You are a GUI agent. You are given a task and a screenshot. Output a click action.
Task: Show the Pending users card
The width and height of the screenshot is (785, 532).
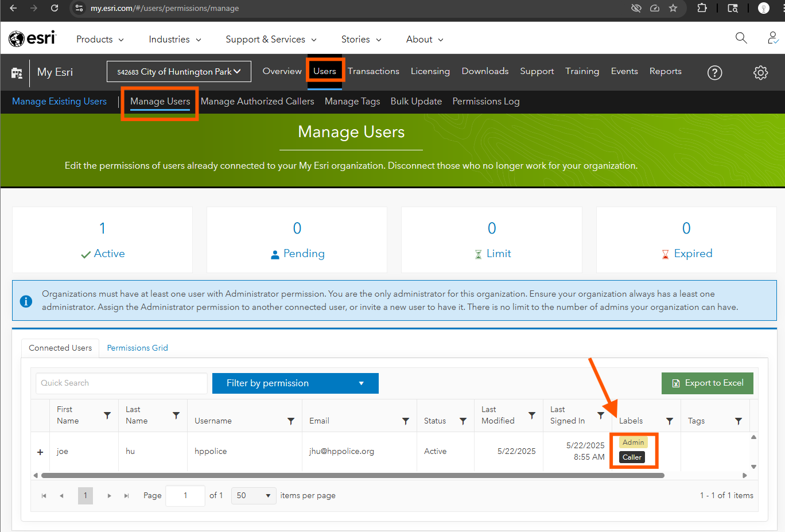click(x=297, y=240)
